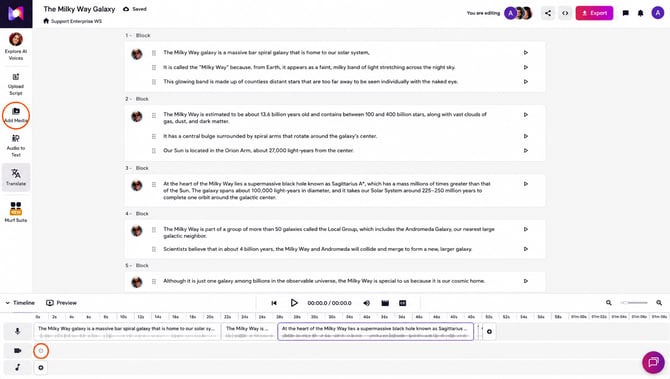This screenshot has width=670, height=379.
Task: Select the short timeline clip 'The Milky Way is ...'
Action: (249, 332)
